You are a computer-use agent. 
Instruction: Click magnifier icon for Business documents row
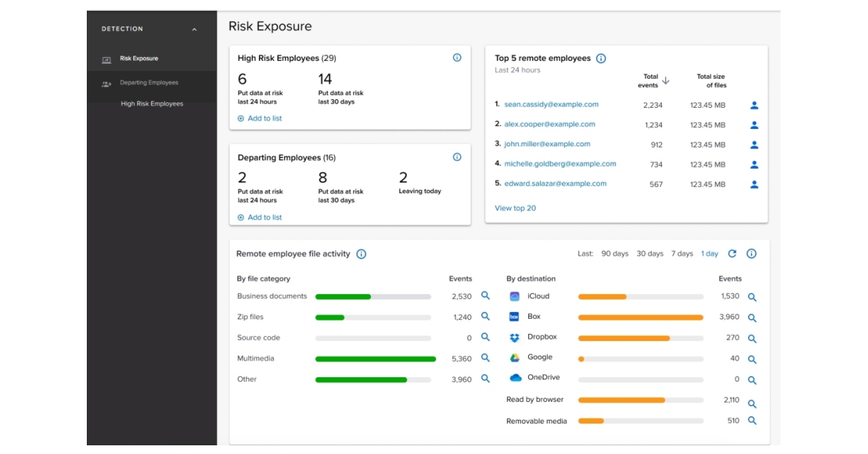coord(485,296)
